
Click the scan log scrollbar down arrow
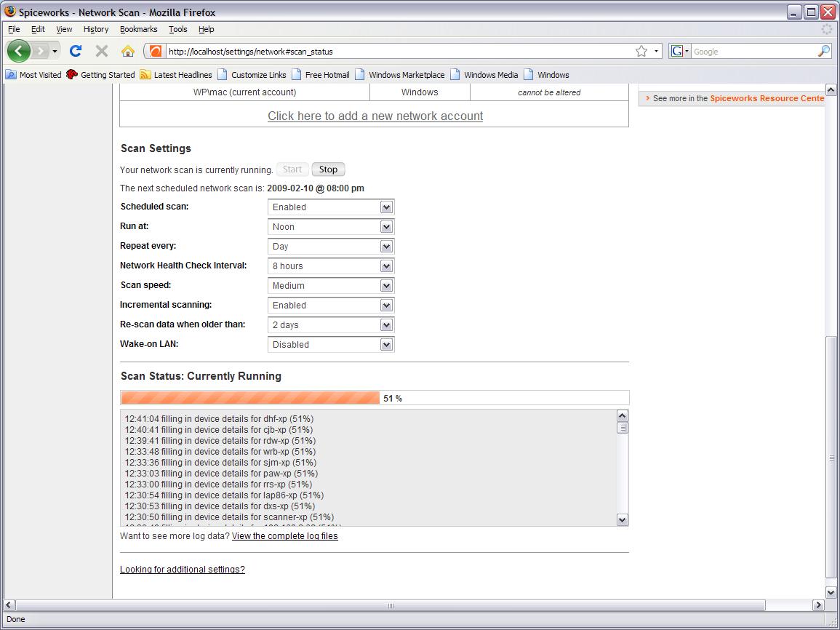point(621,519)
